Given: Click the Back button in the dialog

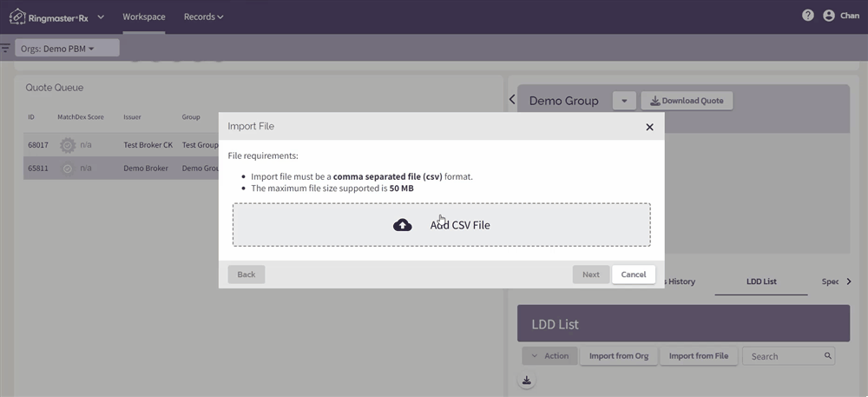Looking at the screenshot, I should click(247, 275).
